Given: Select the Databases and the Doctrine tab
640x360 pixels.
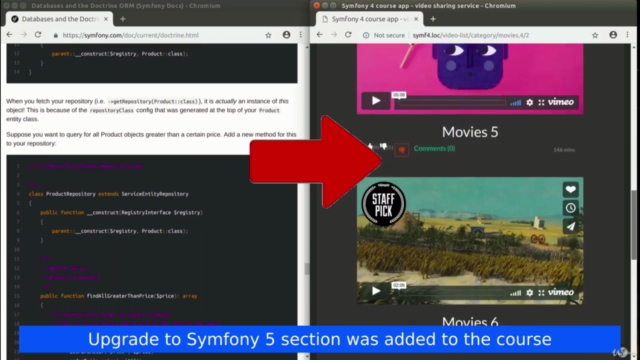Looking at the screenshot, I should click(x=60, y=19).
